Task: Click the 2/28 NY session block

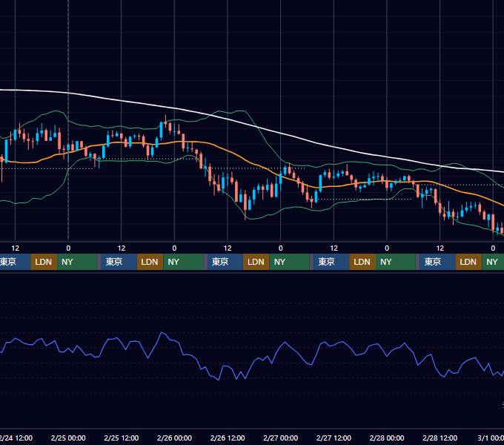Action: point(493,262)
